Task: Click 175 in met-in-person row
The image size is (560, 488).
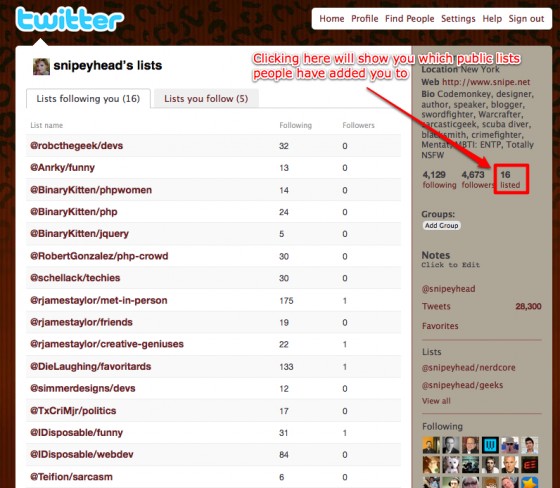Action: click(x=286, y=301)
